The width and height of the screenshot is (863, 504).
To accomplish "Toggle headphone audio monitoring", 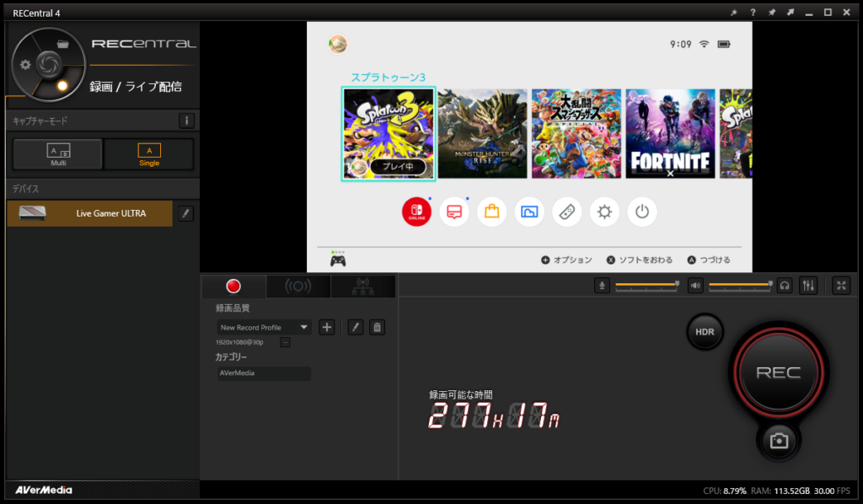I will click(785, 286).
